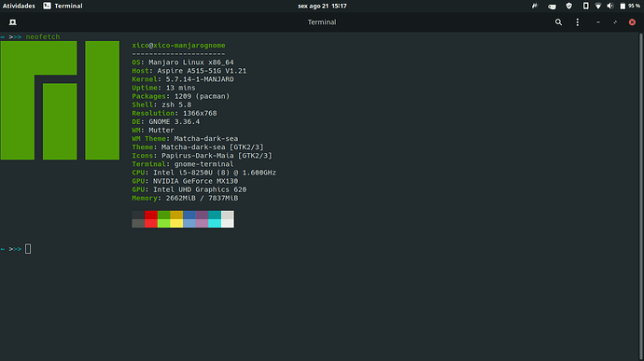Click the gold color block, top row
Viewport: 644px width, 361px height.
(x=176, y=215)
